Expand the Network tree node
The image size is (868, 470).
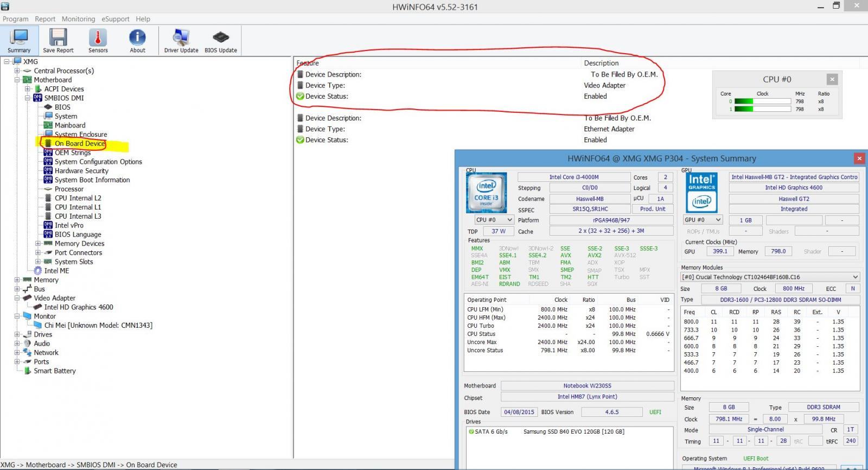click(17, 353)
